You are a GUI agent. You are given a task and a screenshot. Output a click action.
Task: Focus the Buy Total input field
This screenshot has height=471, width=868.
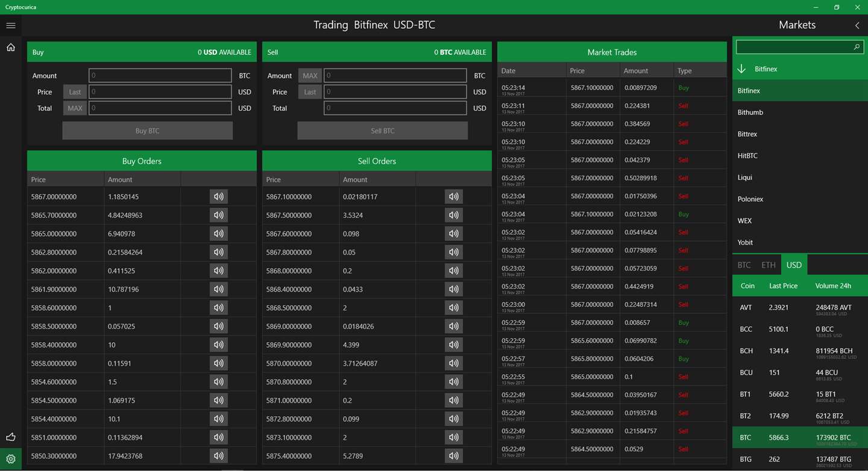point(160,108)
